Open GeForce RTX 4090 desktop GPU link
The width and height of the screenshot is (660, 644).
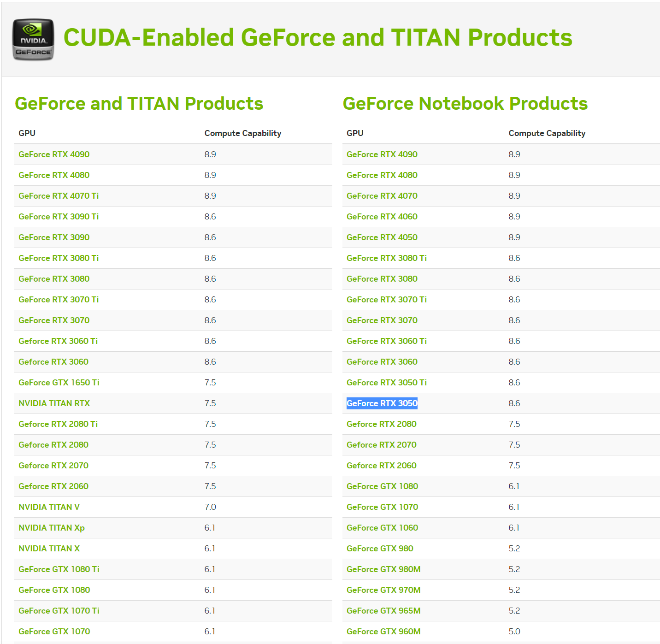pos(54,154)
